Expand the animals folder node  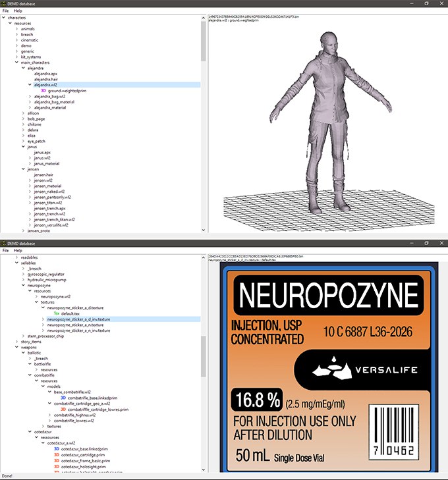16,29
